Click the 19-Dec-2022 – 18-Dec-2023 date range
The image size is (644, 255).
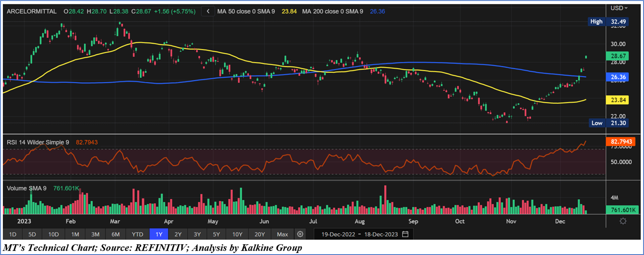tap(360, 234)
